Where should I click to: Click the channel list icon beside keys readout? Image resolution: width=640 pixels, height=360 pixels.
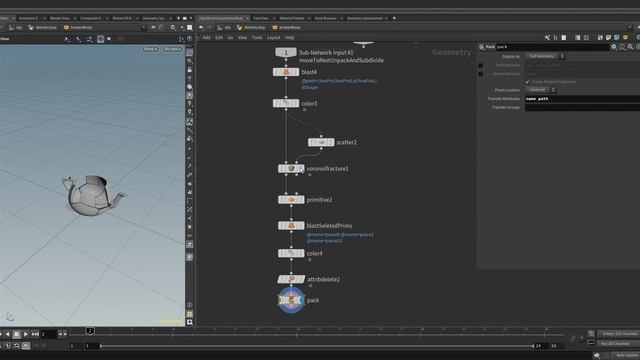click(591, 334)
